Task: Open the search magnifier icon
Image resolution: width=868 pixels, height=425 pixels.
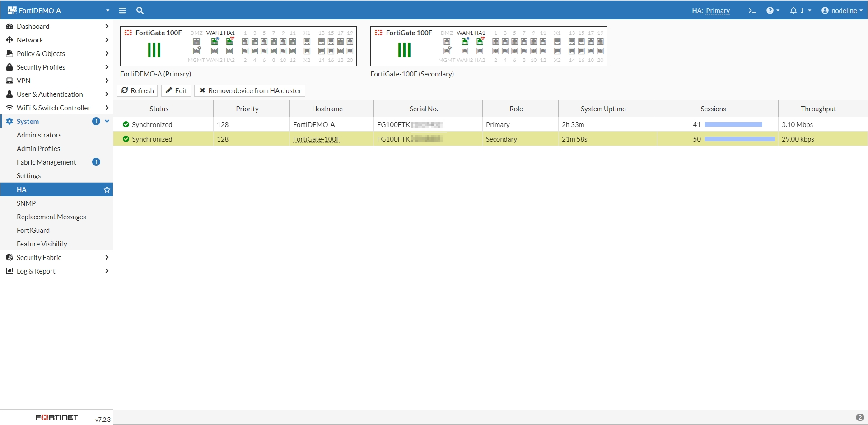Action: [x=140, y=10]
